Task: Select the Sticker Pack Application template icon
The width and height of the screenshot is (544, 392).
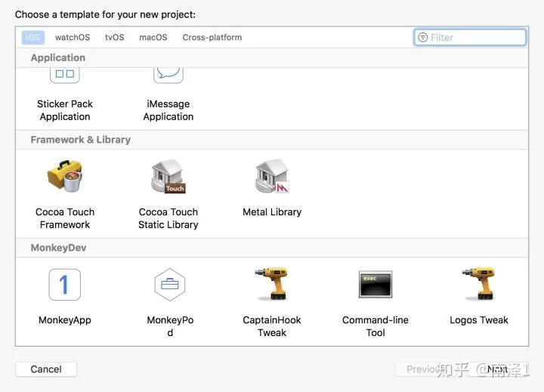Action: click(x=64, y=76)
